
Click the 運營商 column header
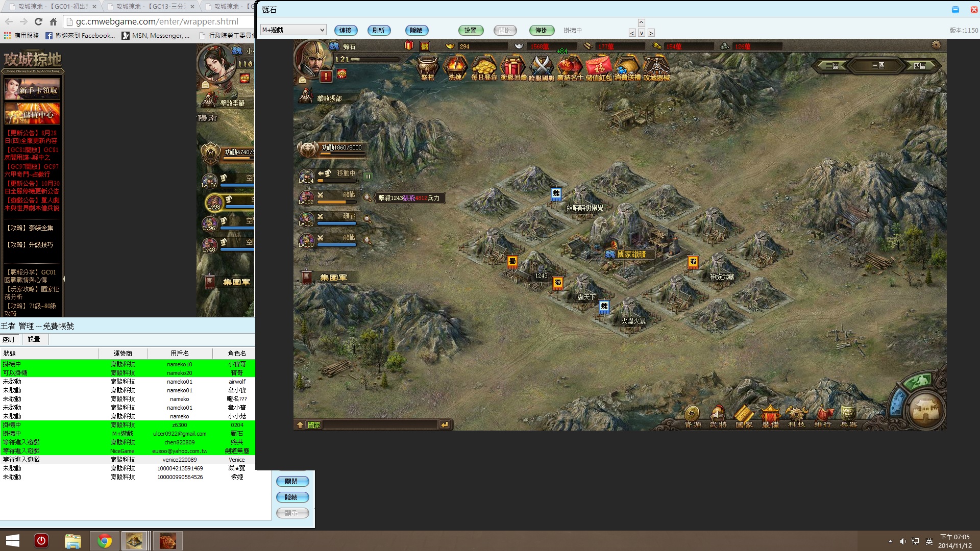[122, 353]
